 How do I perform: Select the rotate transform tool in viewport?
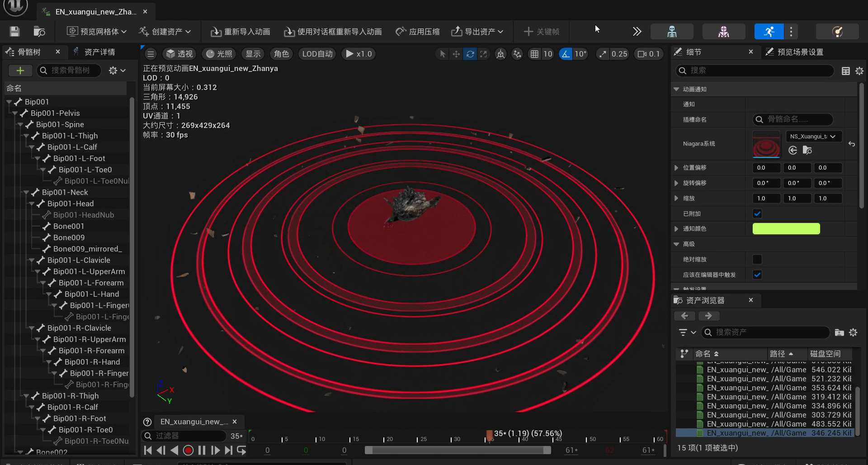pos(470,54)
